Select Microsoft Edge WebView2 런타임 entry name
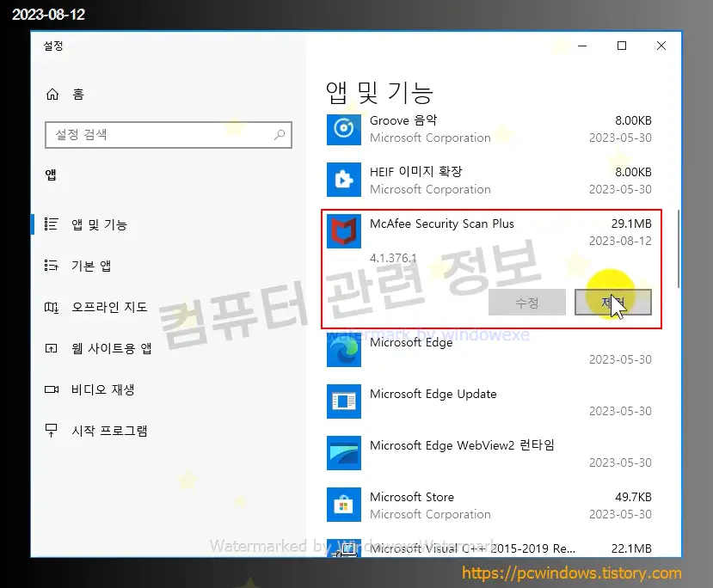 click(462, 445)
